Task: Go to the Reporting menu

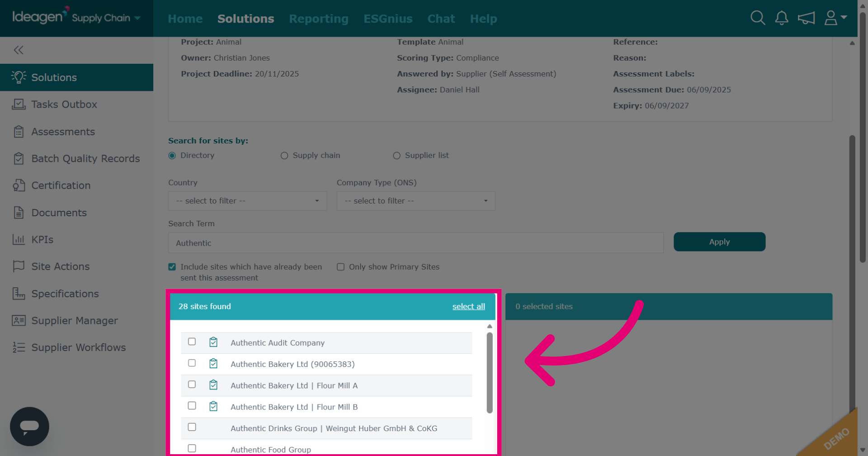Action: [319, 19]
